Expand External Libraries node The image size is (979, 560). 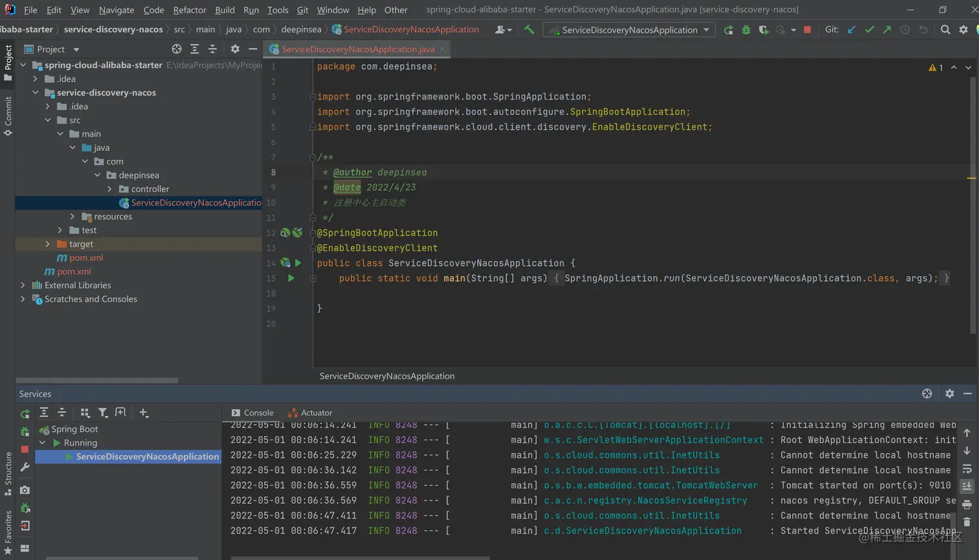[x=23, y=285]
